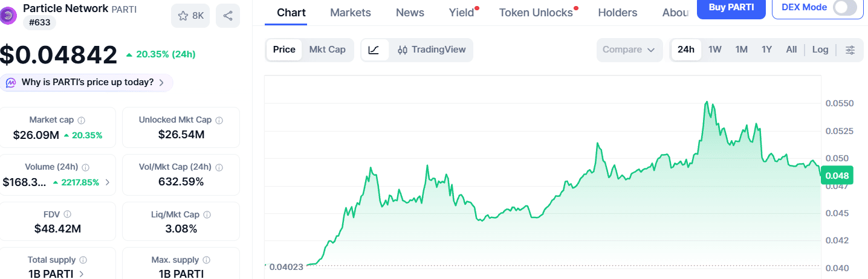The image size is (868, 279).
Task: Click the 0.04023 chart baseline label
Action: (287, 266)
